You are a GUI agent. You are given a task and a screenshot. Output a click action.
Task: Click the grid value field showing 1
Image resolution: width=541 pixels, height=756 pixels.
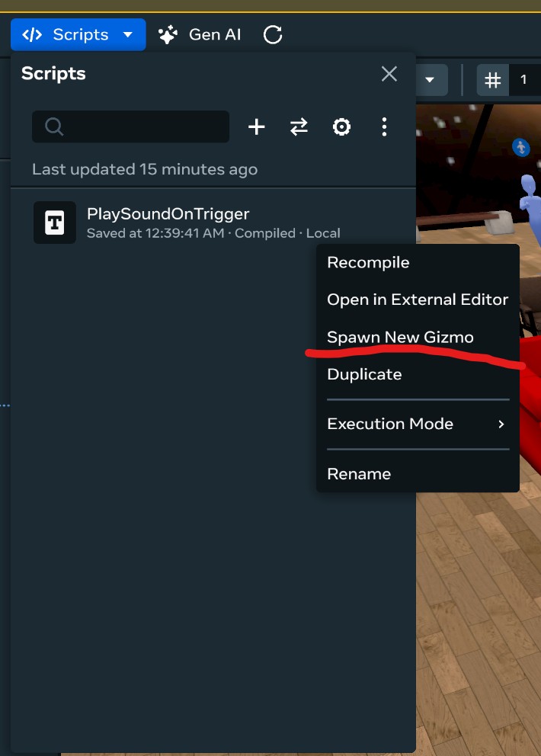pyautogui.click(x=524, y=79)
